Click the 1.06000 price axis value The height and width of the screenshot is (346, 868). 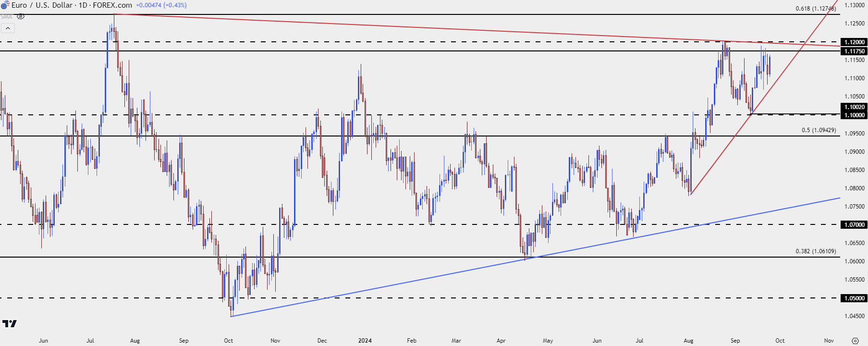[855, 261]
